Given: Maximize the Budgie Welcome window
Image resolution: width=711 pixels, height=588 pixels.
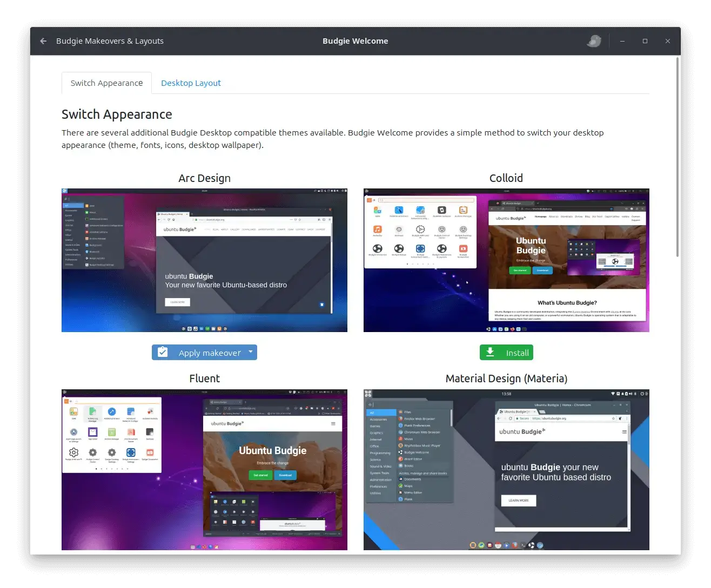Looking at the screenshot, I should [x=645, y=41].
